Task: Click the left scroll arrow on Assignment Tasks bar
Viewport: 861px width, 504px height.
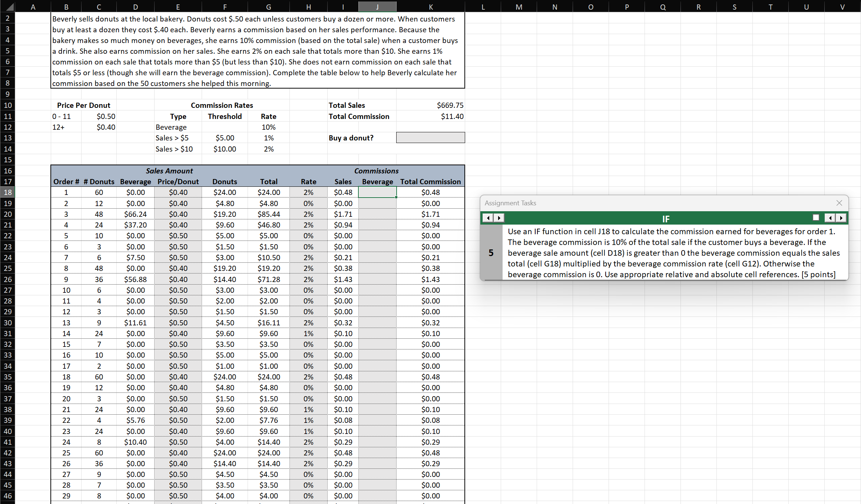Action: coord(488,218)
